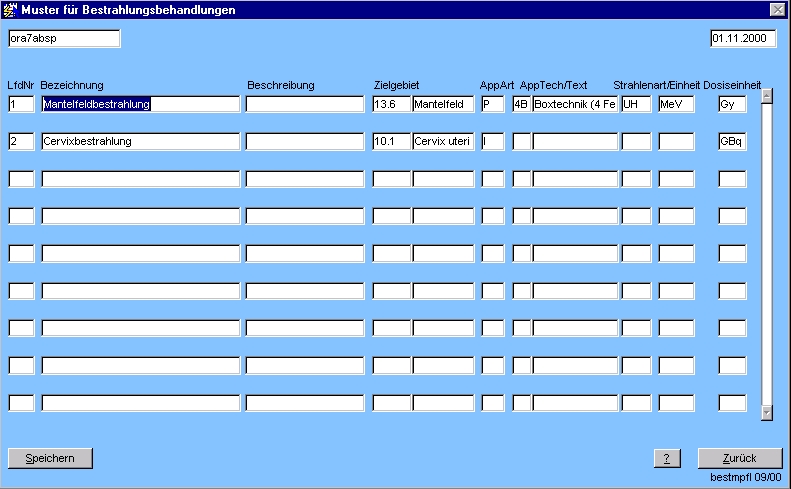The image size is (791, 489).
Task: Click the LfdNr field showing 2
Action: coord(21,142)
